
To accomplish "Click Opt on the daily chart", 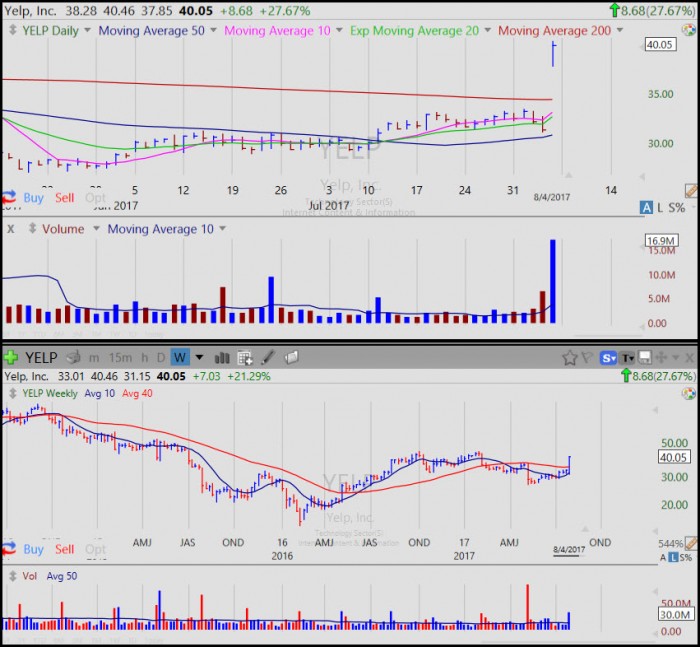I will (x=95, y=197).
